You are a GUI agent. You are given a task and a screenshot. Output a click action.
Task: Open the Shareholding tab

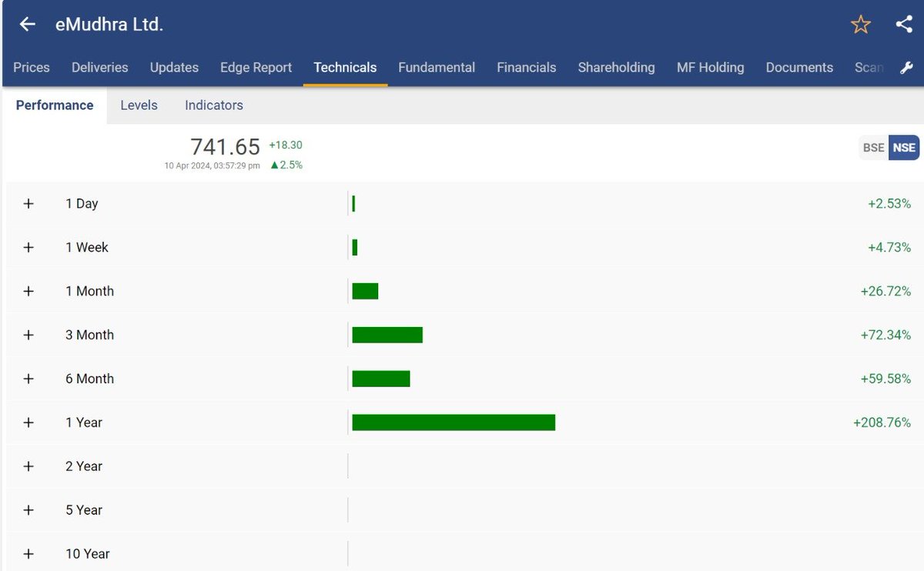(617, 68)
